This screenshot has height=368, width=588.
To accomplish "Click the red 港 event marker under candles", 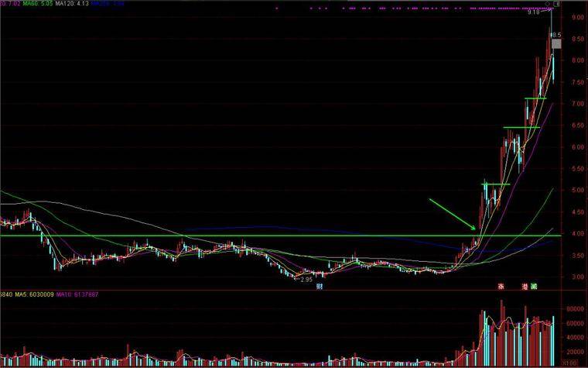I will (526, 287).
